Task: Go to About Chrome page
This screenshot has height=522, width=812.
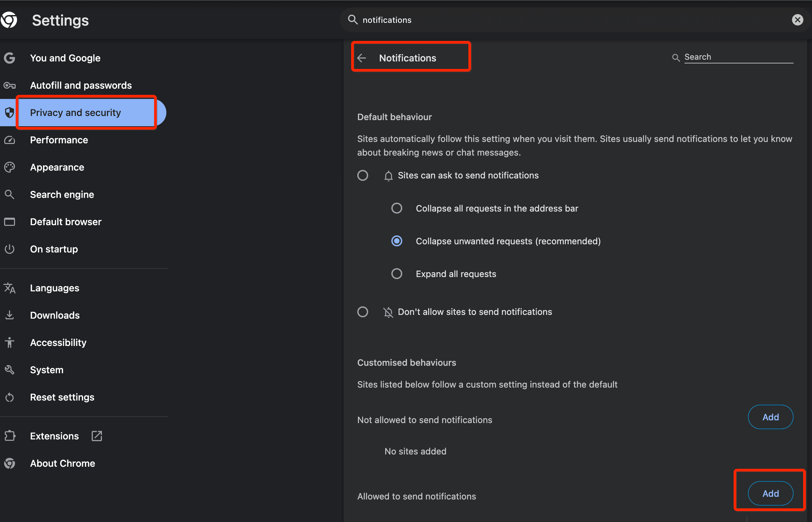Action: pyautogui.click(x=62, y=463)
